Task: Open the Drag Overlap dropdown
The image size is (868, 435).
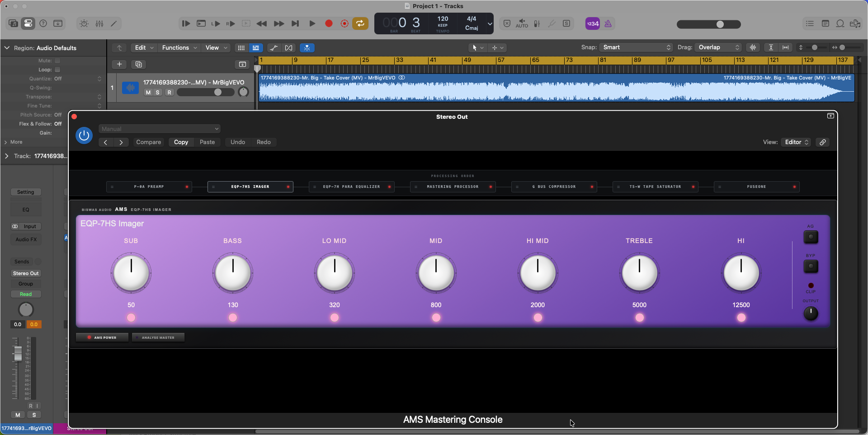Action: [x=718, y=47]
